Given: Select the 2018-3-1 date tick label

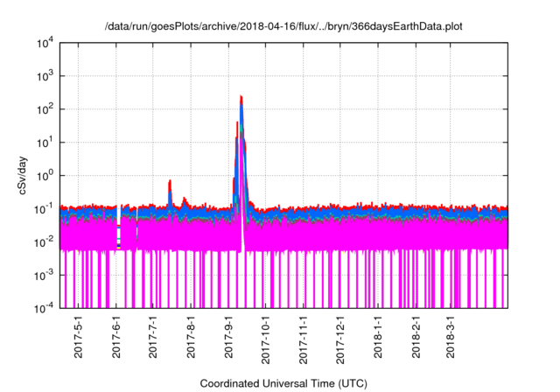Looking at the screenshot, I should (450, 337).
